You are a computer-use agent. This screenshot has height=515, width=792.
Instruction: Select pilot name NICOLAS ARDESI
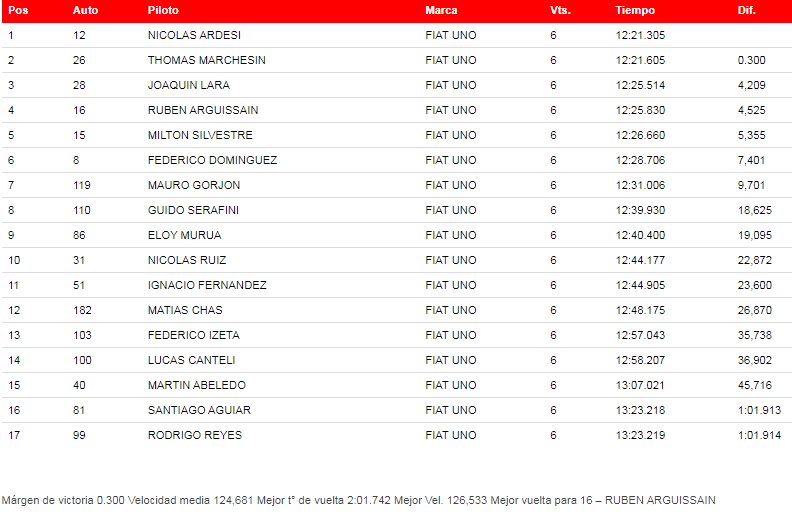tap(194, 35)
